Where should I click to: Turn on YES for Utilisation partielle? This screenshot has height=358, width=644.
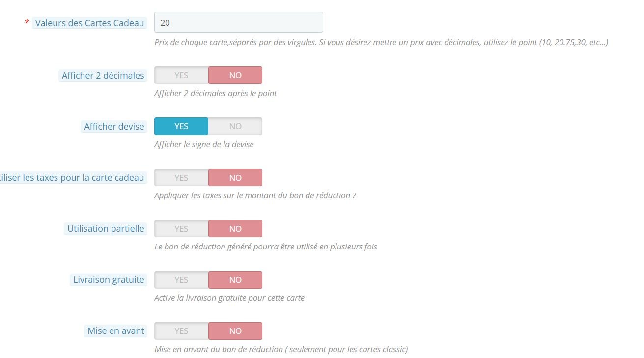tap(181, 228)
